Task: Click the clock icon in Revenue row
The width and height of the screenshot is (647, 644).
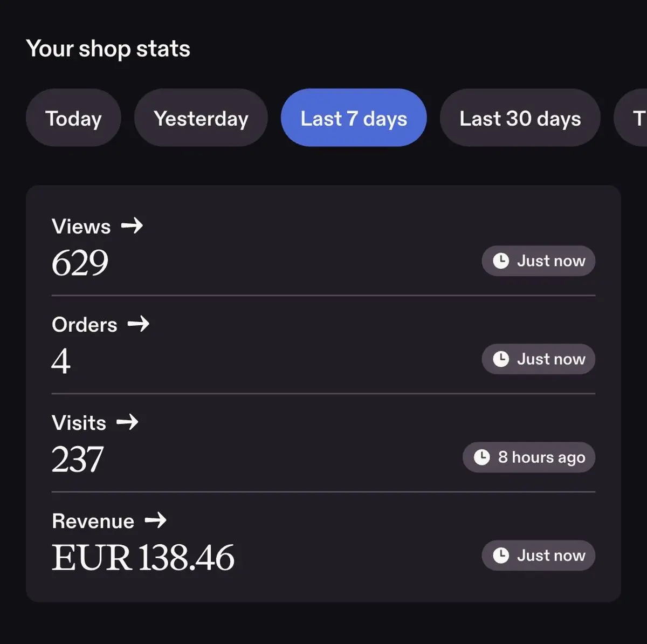Action: tap(501, 556)
